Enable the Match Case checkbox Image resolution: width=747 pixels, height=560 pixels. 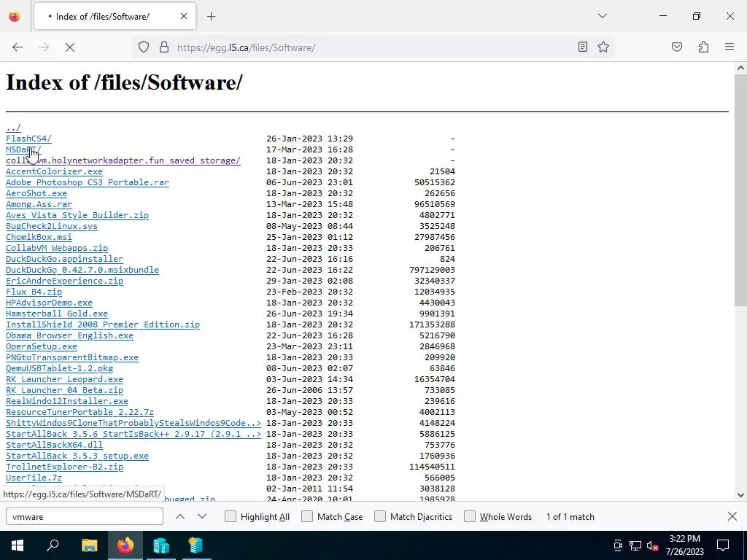pos(307,517)
